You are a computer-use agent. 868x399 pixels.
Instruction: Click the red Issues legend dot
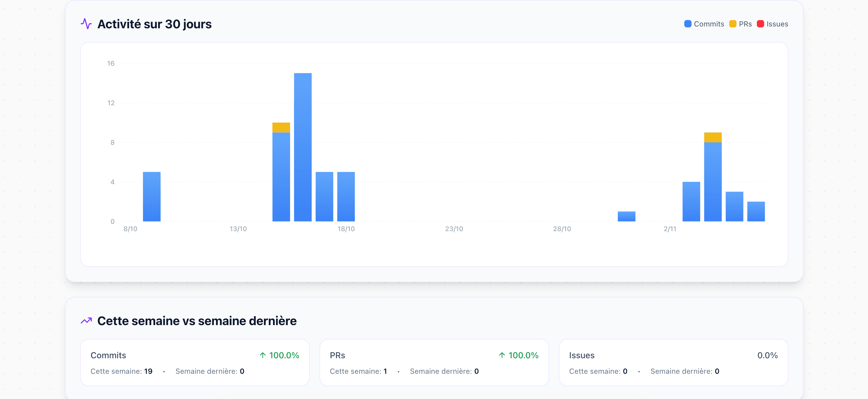pos(760,24)
